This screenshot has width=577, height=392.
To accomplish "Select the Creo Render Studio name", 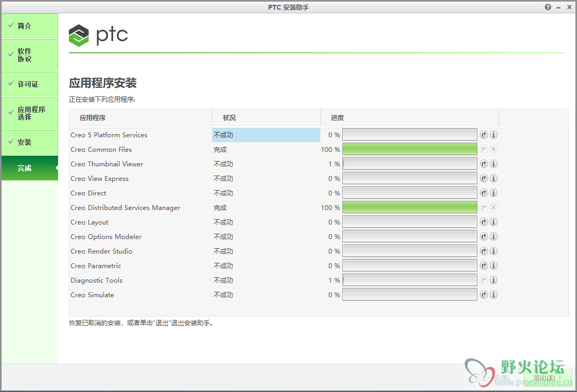I will 102,251.
